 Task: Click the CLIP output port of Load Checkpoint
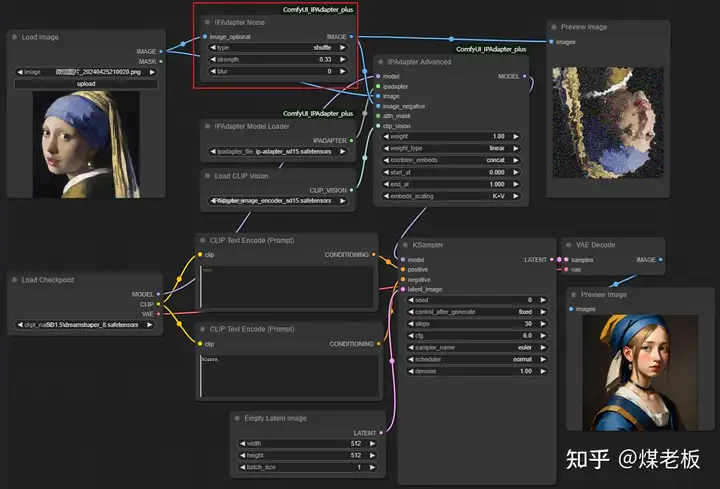(158, 304)
